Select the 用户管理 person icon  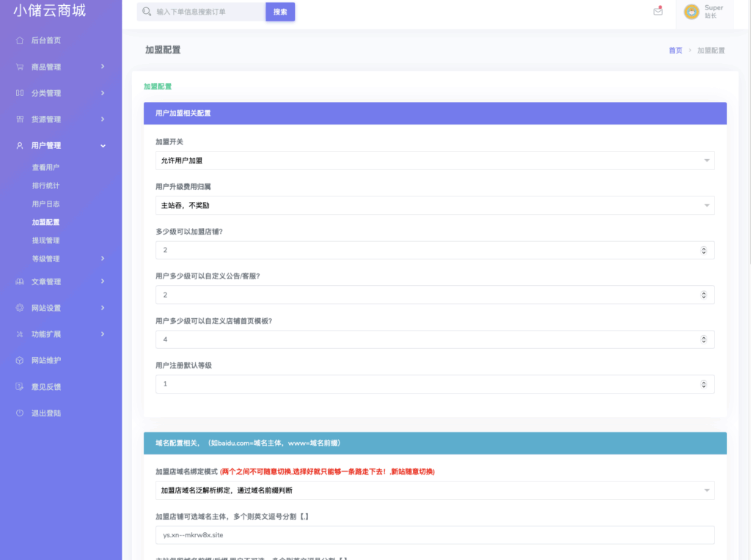point(19,145)
